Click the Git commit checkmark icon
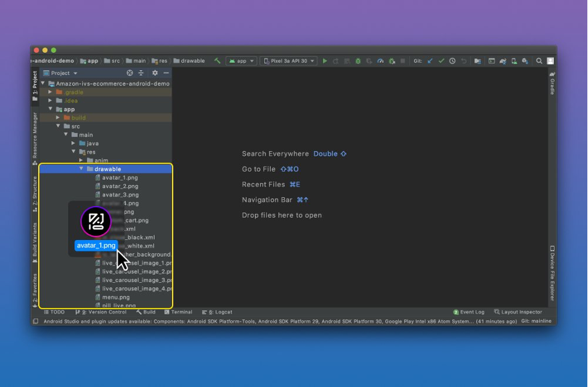 (x=442, y=61)
